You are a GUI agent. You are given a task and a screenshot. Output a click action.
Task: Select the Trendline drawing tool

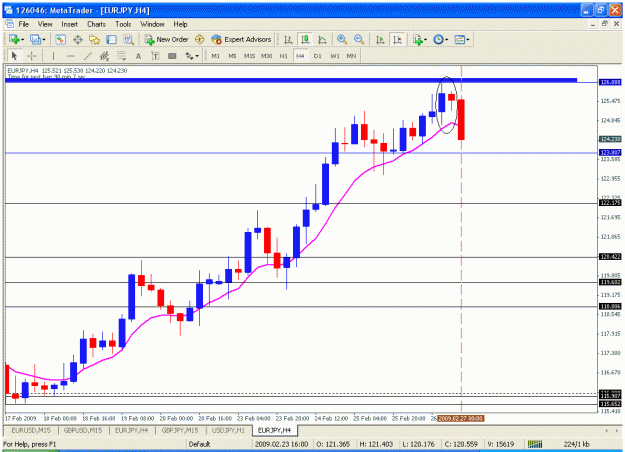tap(87, 56)
